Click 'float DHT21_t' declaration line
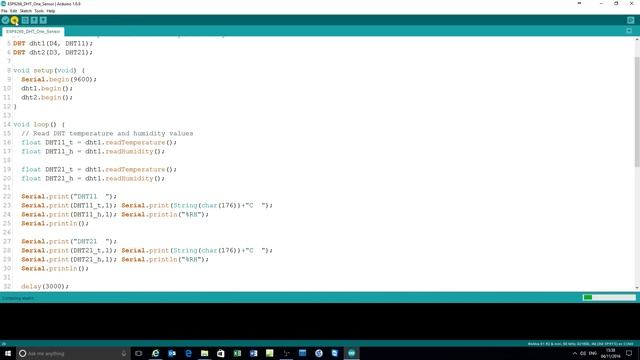This screenshot has height=360, width=640. [99, 169]
